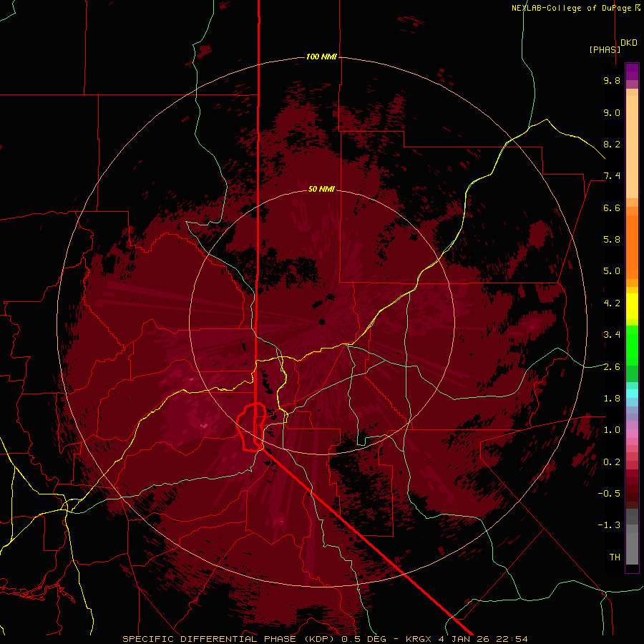Click the product title caption under the map
The width and height of the screenshot is (644, 644).
[325, 639]
